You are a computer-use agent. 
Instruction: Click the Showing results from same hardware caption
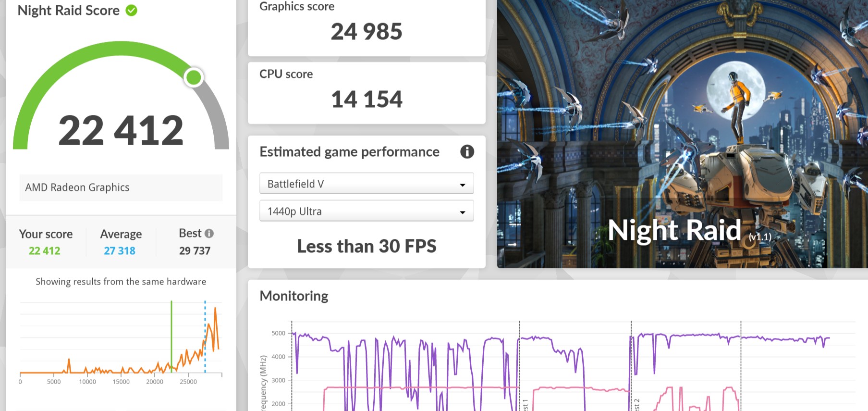[x=121, y=282]
